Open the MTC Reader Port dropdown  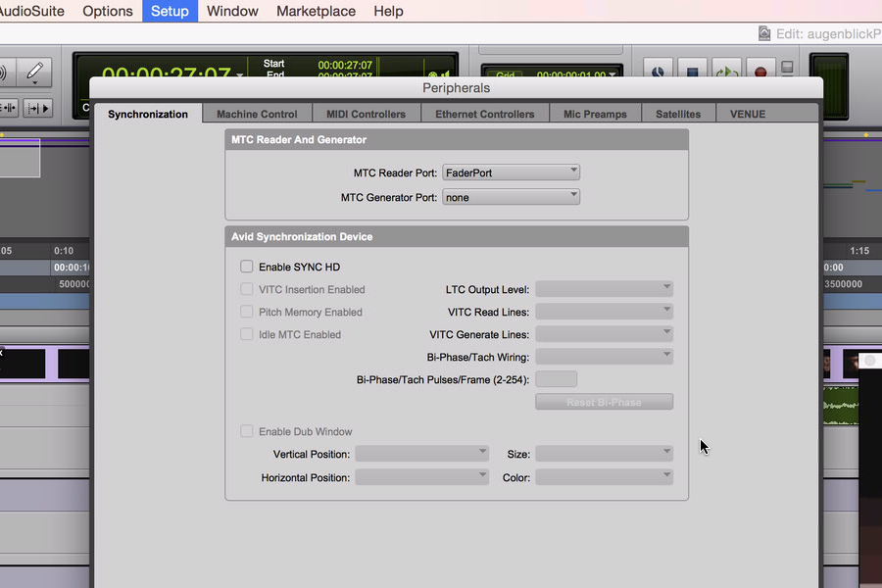click(x=511, y=172)
